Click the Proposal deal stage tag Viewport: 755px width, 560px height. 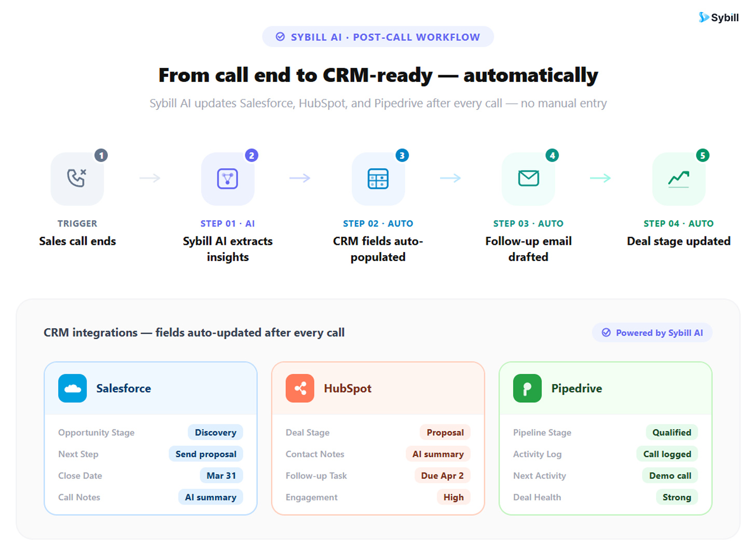pyautogui.click(x=445, y=432)
